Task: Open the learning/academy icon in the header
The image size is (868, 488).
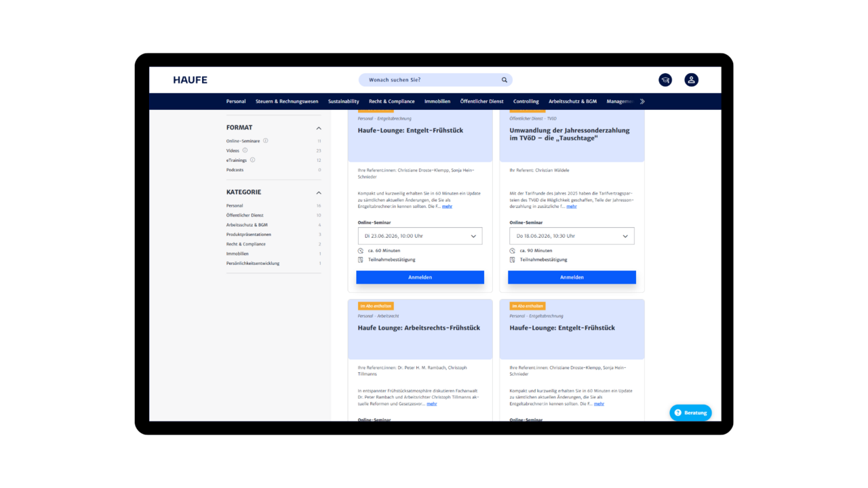Action: tap(665, 79)
